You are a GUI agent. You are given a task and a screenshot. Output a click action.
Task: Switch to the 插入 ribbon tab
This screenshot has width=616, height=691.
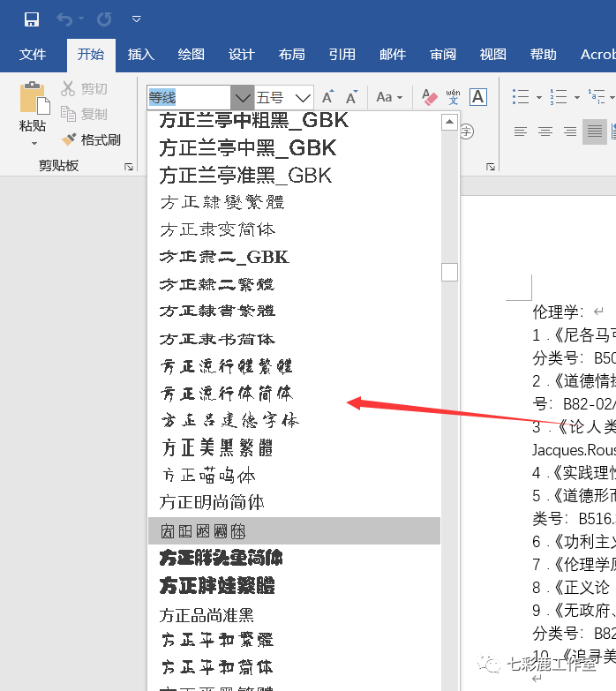[x=141, y=55]
